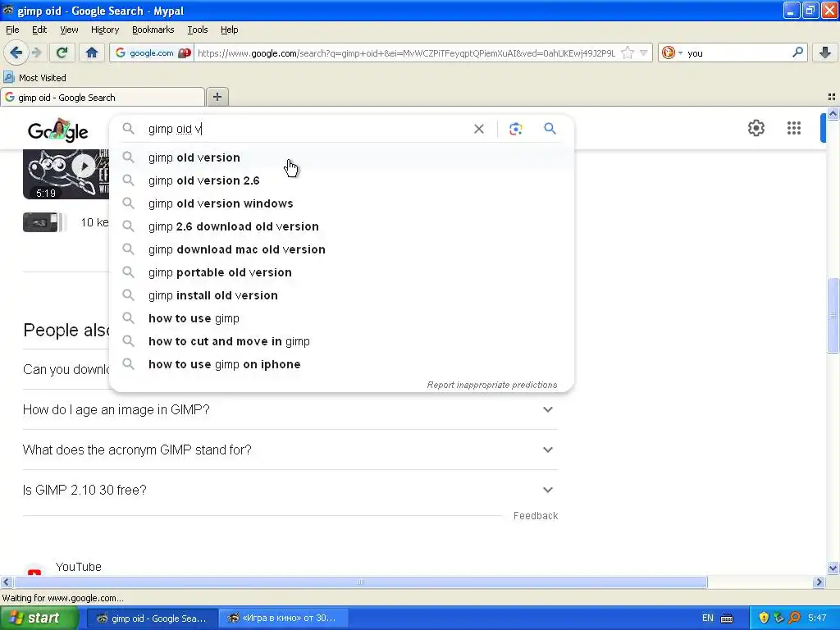The width and height of the screenshot is (840, 630).
Task: Click the Feedback link
Action: point(535,515)
